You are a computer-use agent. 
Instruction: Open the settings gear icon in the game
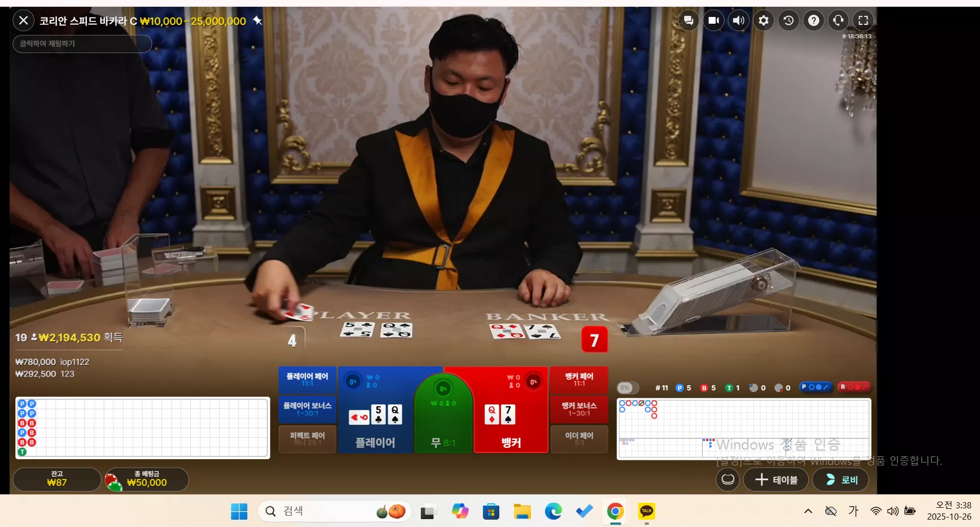click(x=763, y=20)
